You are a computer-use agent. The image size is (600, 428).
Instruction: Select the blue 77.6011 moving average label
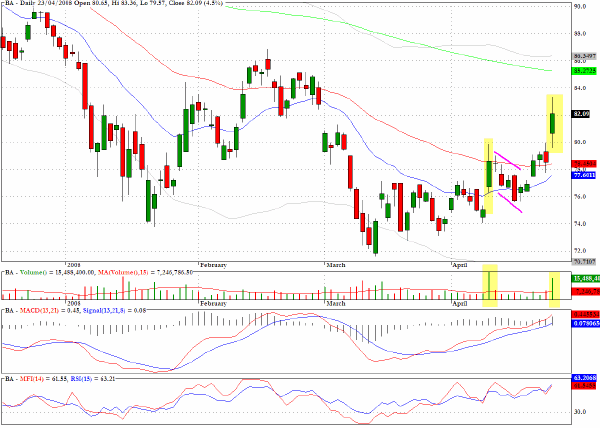pyautogui.click(x=585, y=175)
